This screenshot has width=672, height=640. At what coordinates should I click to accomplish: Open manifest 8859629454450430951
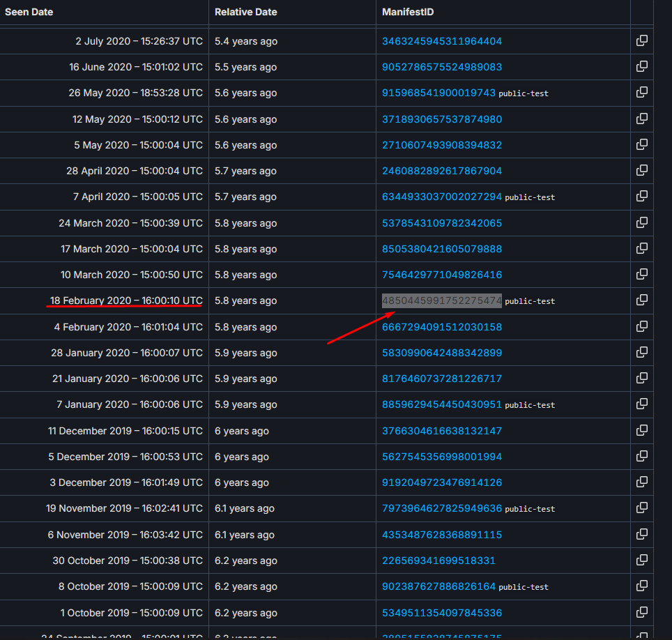[x=441, y=404]
